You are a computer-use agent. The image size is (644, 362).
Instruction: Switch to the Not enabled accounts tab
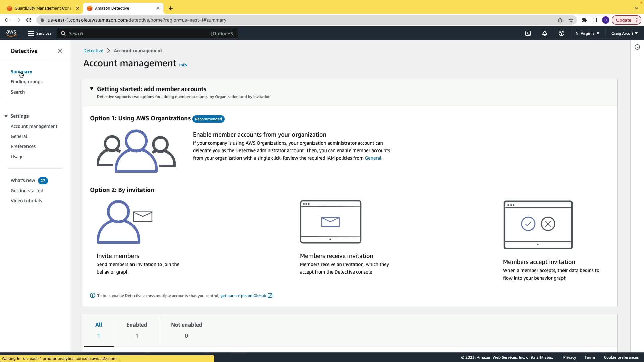(x=186, y=330)
